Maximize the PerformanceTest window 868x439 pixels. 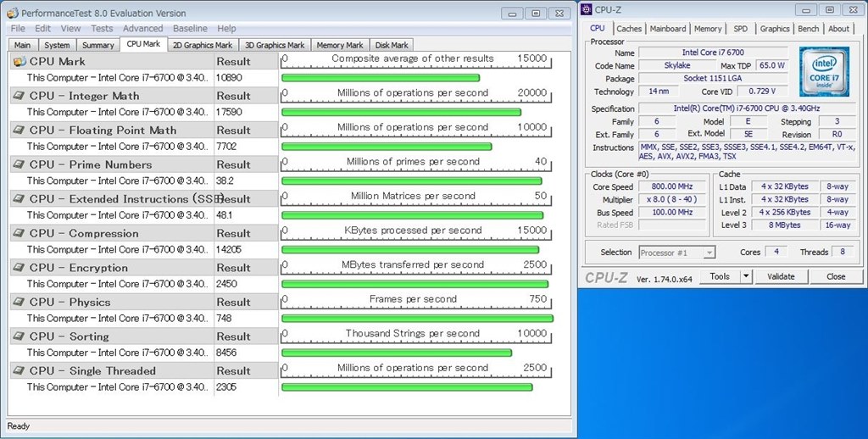pos(536,14)
